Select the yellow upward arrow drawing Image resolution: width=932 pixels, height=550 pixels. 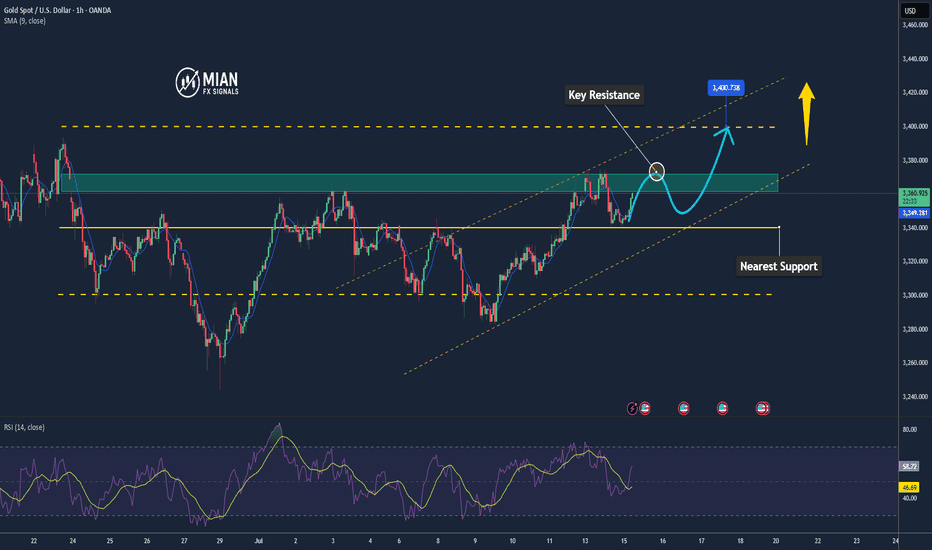pyautogui.click(x=806, y=114)
